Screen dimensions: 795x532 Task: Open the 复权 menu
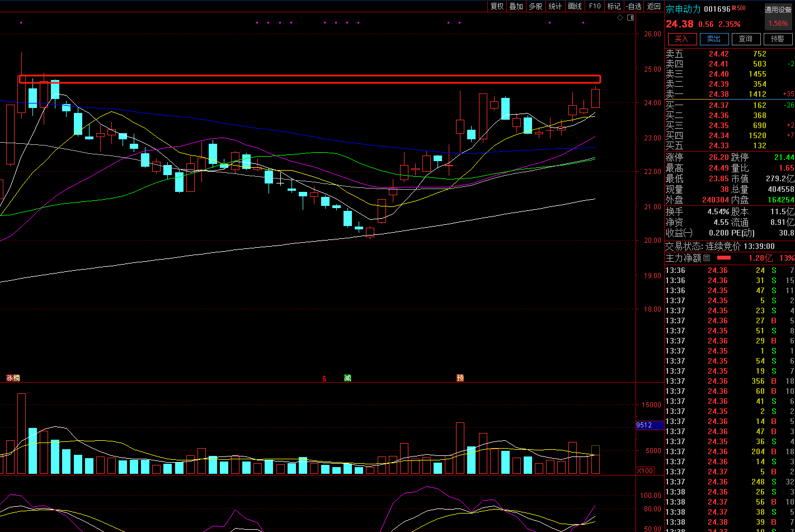click(497, 6)
